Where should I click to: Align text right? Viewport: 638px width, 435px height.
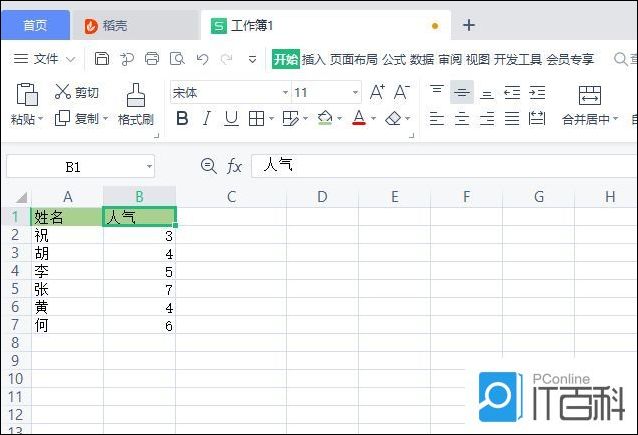point(487,118)
